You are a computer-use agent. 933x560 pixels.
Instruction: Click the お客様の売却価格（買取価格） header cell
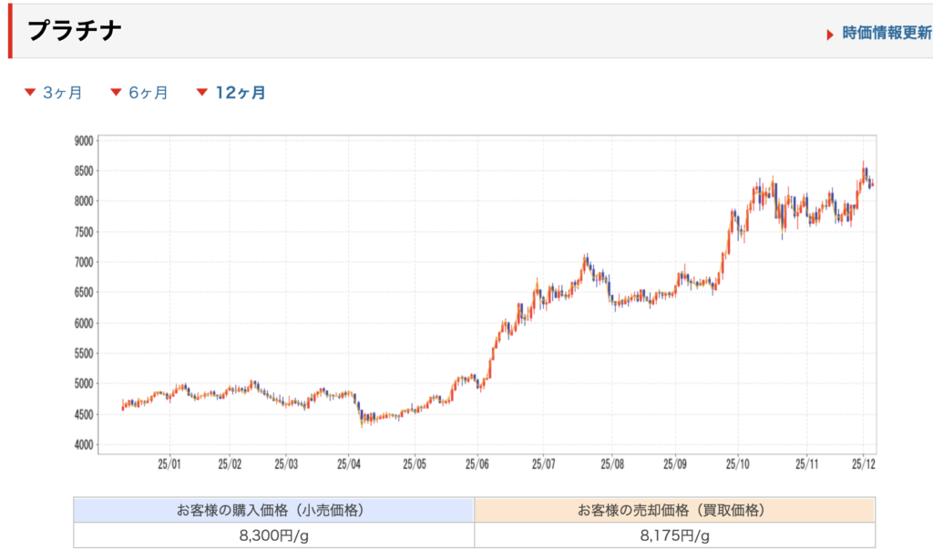[x=674, y=510]
